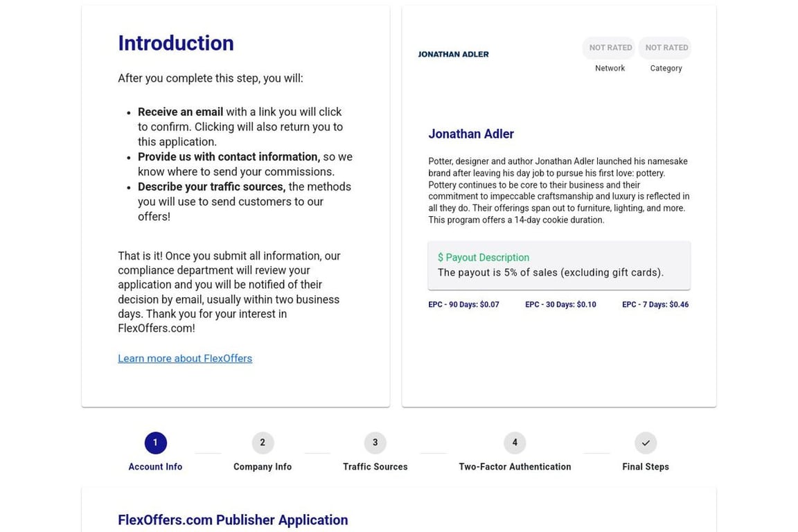Click the payout is 5% of sales text
The image size is (798, 532).
coord(550,272)
